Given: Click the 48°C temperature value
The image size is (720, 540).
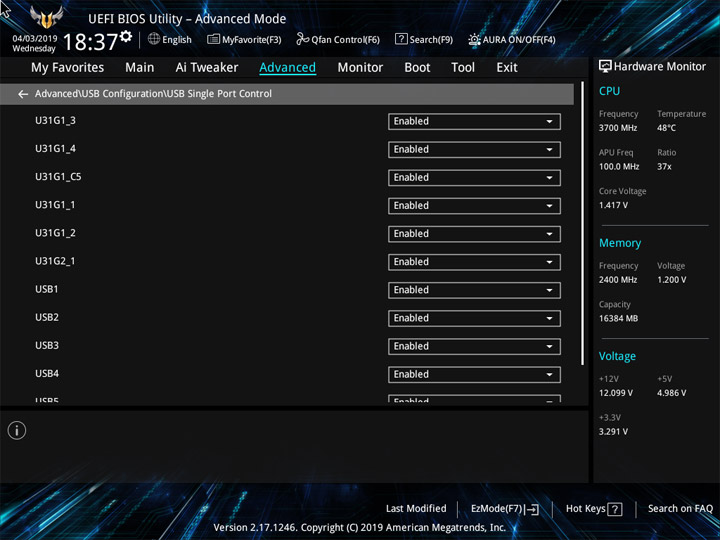Looking at the screenshot, I should [666, 128].
